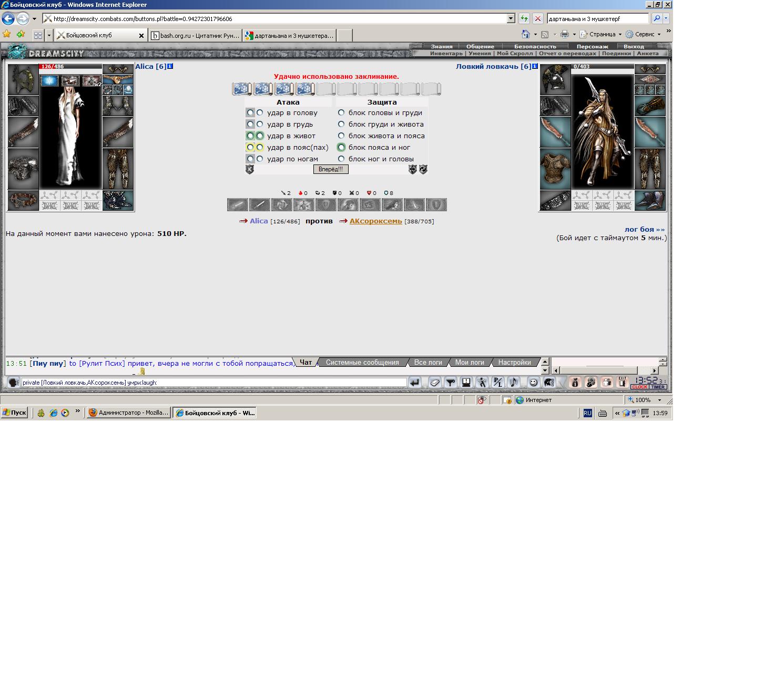The image size is (784, 700).
Task: Click the EXIT icon in chat toolbar
Action: pyautogui.click(x=623, y=383)
